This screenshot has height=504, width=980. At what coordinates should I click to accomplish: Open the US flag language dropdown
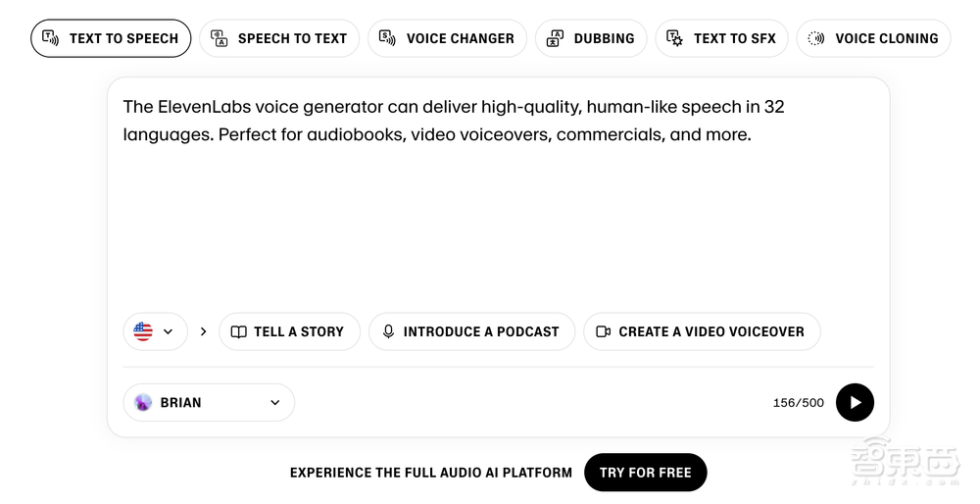tap(155, 331)
